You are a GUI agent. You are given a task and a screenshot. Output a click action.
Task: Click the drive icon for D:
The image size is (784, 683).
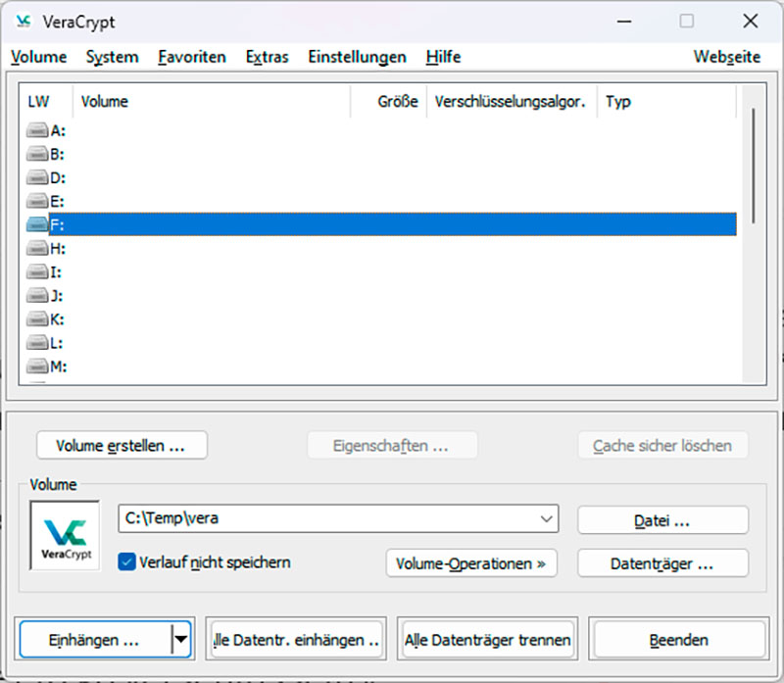tap(37, 177)
